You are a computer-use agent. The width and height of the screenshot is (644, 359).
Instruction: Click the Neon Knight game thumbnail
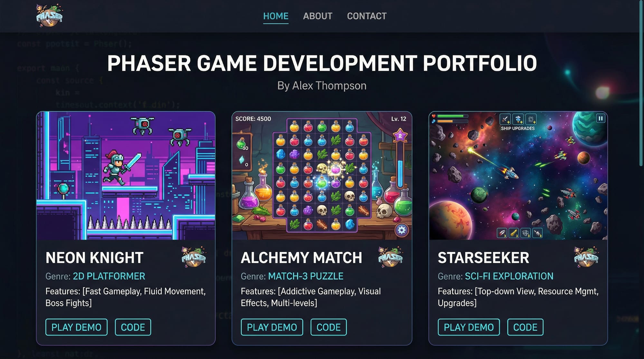click(126, 176)
